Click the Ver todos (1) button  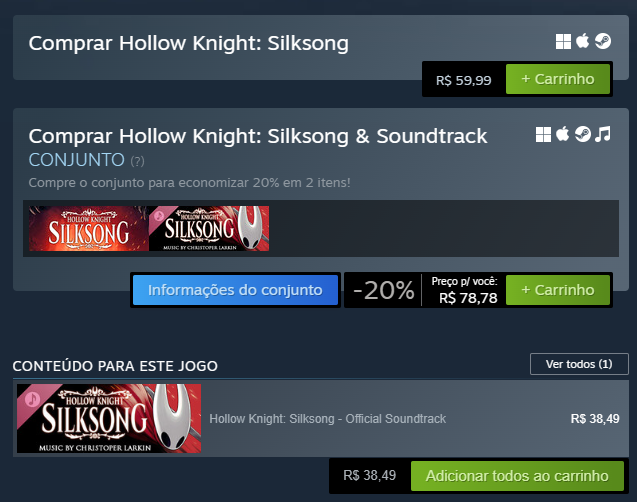(x=579, y=364)
